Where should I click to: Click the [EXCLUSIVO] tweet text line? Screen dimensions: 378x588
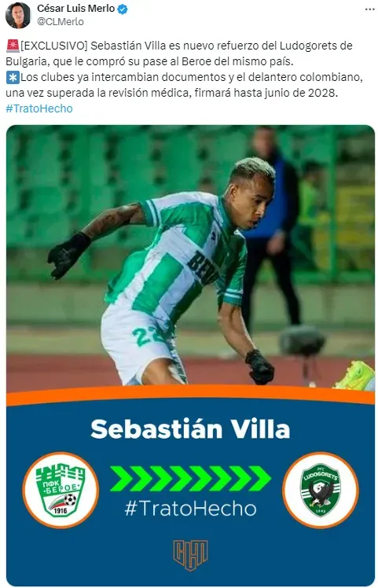coord(179,46)
